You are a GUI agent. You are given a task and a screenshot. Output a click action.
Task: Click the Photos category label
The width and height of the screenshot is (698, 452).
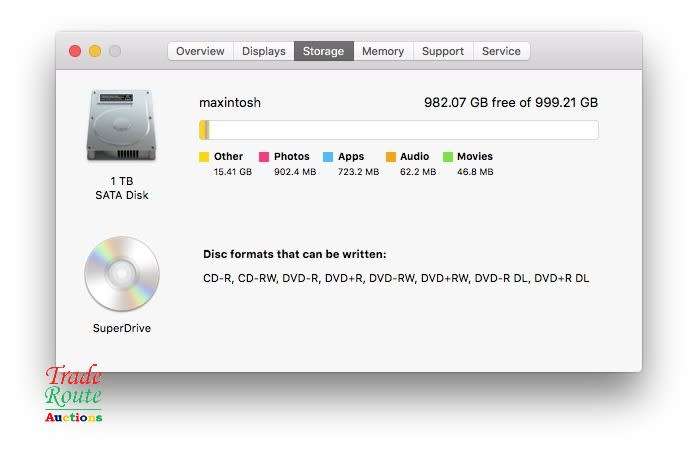[292, 156]
